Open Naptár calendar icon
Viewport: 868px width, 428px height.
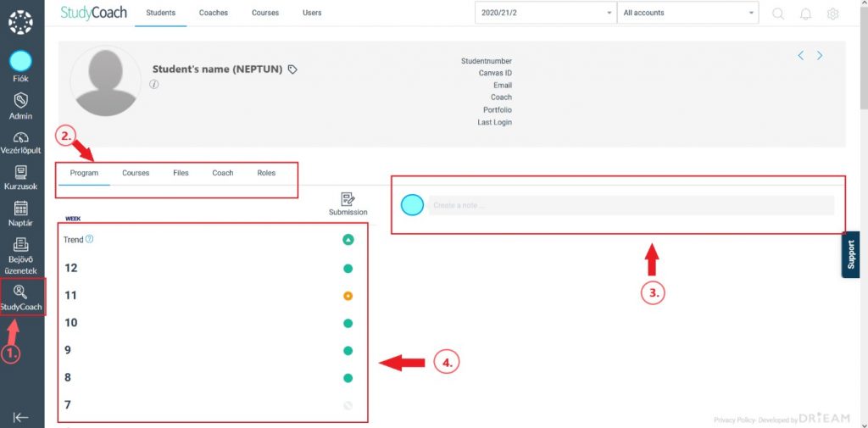tap(21, 208)
